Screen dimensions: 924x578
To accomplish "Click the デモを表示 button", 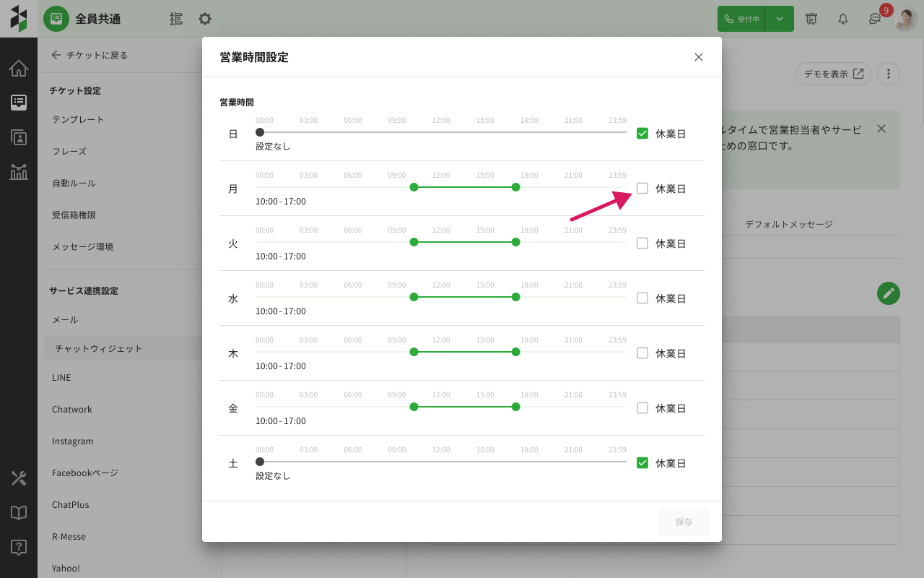I will coord(833,74).
